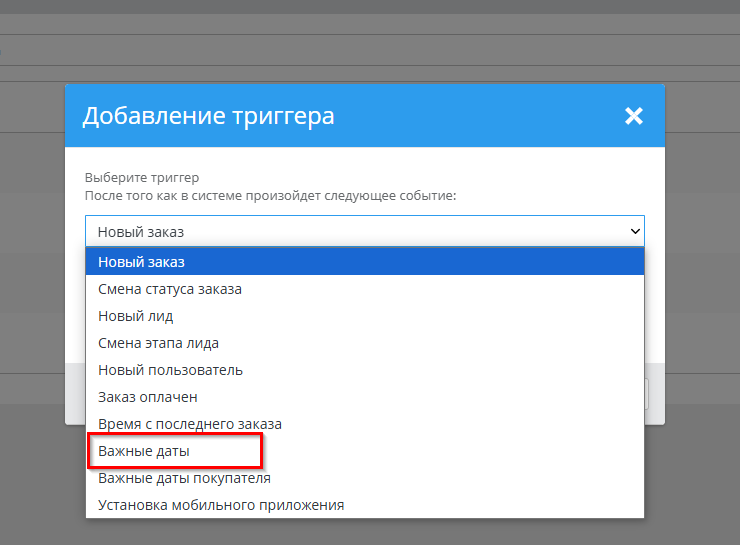Click the "После того как в системе..." description text
This screenshot has height=545, width=740.
(x=270, y=195)
